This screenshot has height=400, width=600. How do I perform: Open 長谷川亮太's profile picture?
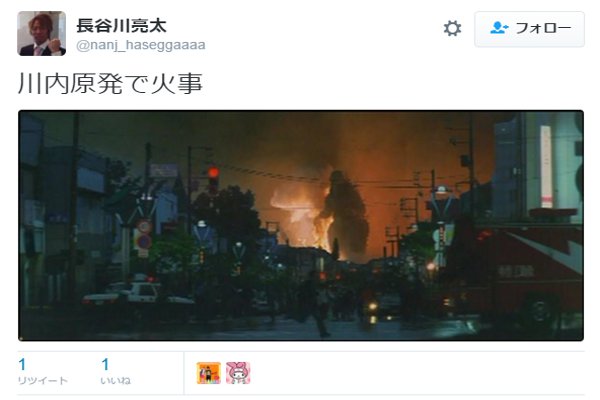41,33
